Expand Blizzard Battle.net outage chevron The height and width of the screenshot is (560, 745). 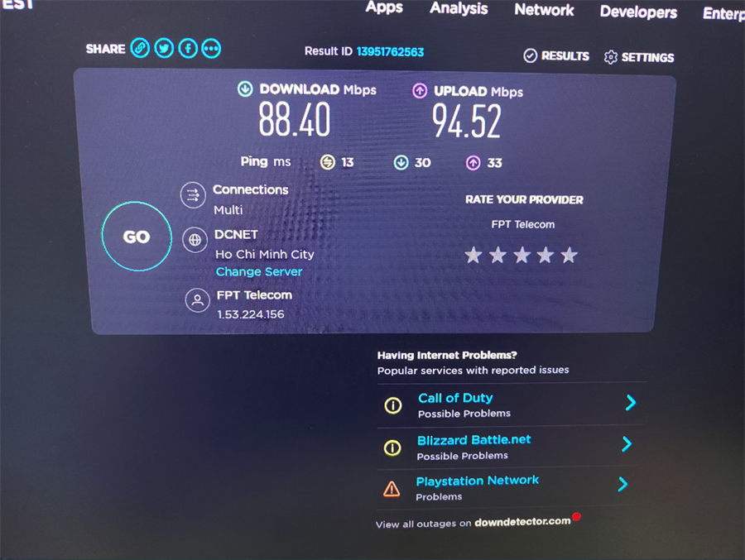pos(627,444)
